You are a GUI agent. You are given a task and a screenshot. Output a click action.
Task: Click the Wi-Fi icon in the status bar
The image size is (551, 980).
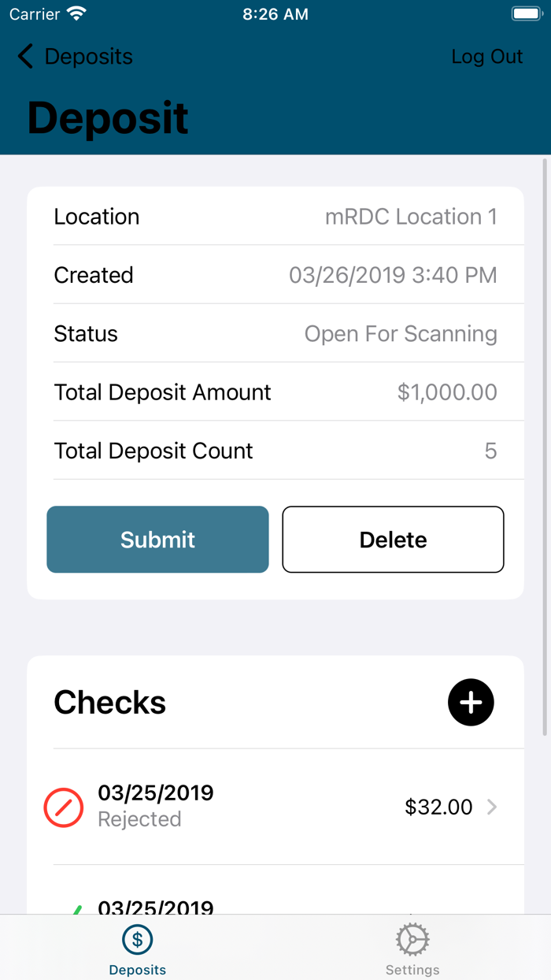point(76,13)
